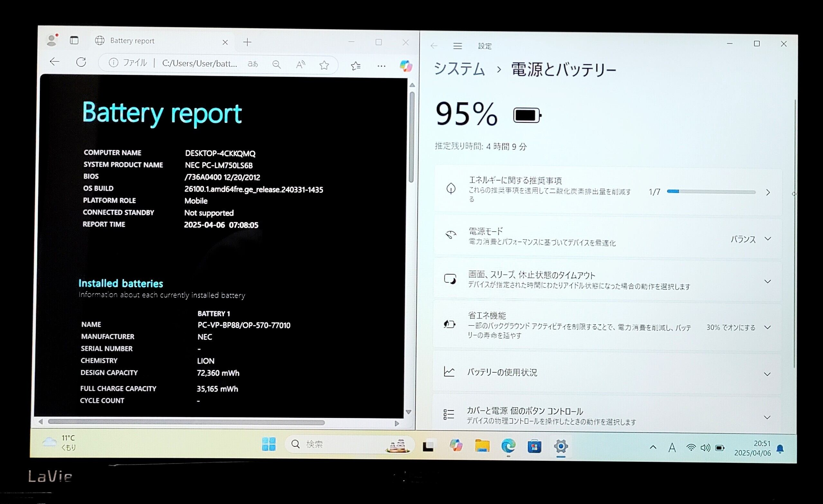
Task: Click the システム breadcrumb link
Action: point(459,69)
